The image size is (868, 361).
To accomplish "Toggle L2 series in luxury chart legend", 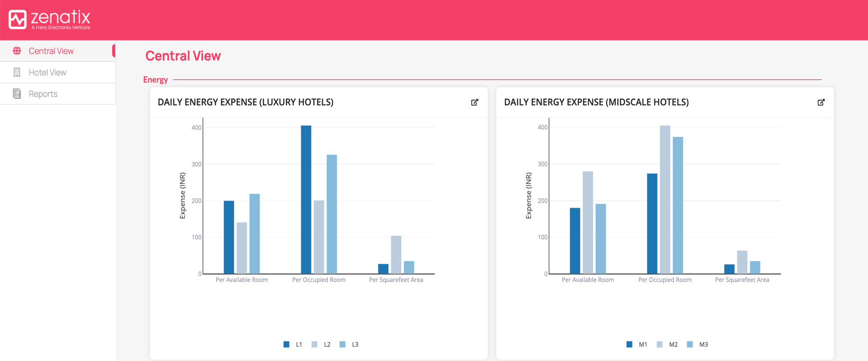I will tap(321, 344).
